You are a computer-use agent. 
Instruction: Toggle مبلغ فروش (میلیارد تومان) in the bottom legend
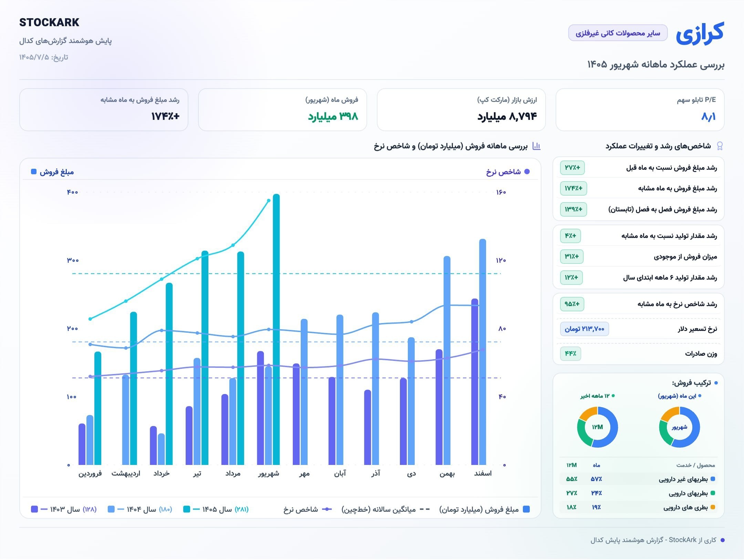[x=485, y=509]
